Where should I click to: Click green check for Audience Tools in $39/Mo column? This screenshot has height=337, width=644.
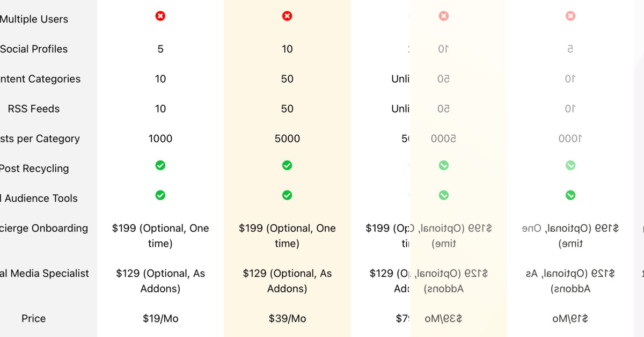287,195
